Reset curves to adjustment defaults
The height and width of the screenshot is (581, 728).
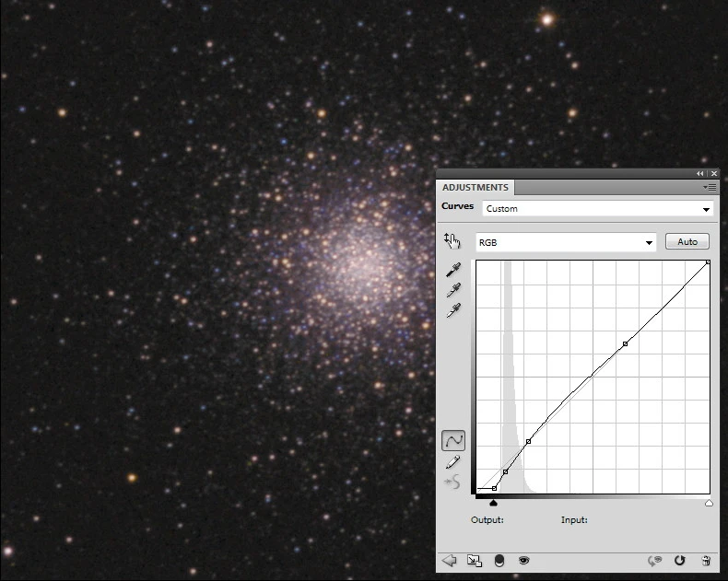click(680, 560)
